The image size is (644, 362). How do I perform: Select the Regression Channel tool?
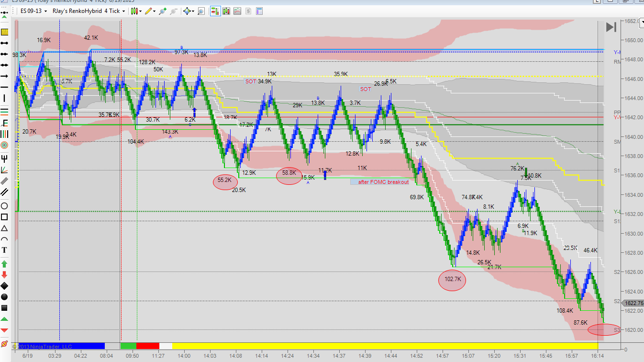5,181
